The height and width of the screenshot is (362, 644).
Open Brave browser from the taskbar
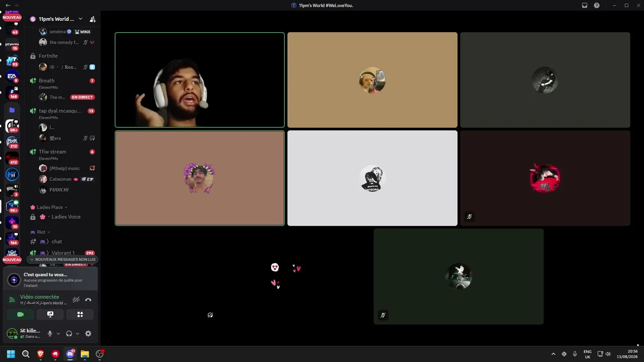point(40,354)
